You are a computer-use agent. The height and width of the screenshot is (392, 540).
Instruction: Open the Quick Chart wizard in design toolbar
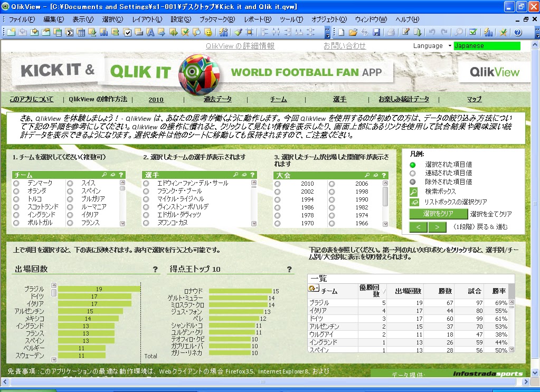tap(223, 32)
